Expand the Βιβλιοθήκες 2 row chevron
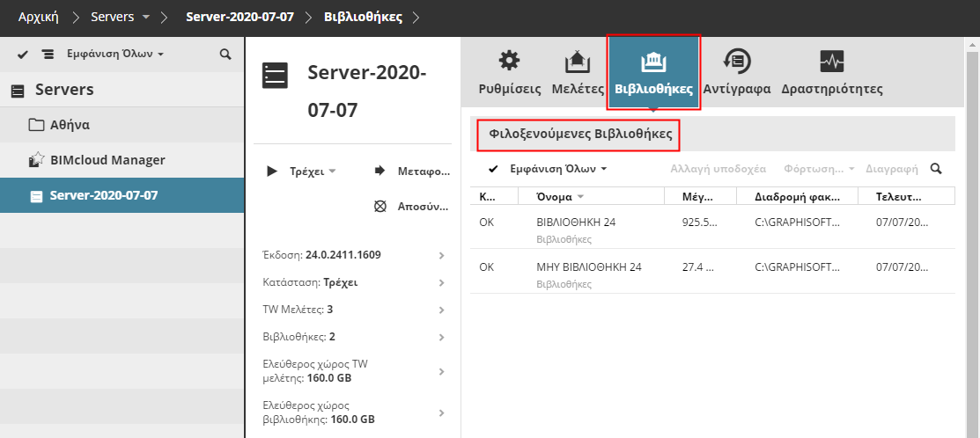This screenshot has height=438, width=980. click(442, 338)
